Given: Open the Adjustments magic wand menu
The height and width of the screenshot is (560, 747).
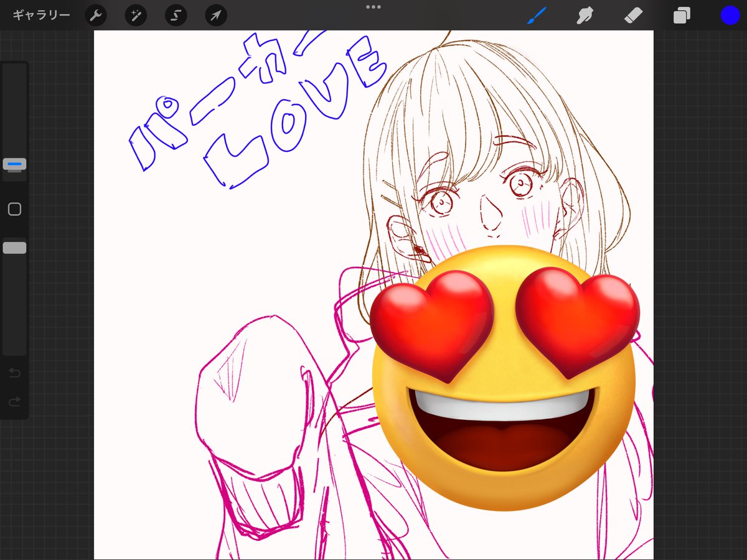Looking at the screenshot, I should click(x=136, y=16).
